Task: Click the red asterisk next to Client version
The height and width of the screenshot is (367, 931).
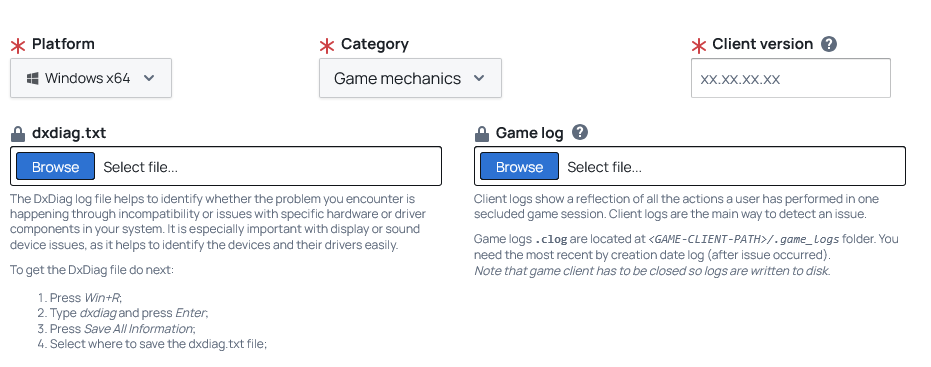Action: point(699,46)
